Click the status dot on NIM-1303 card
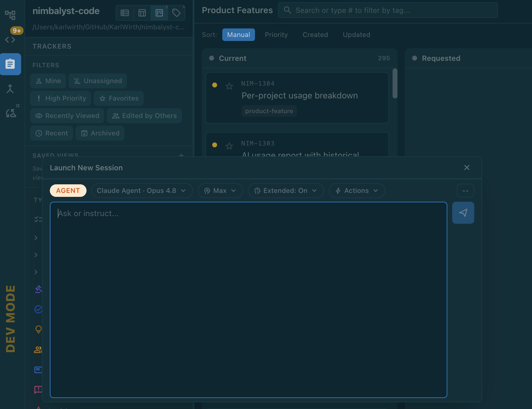This screenshot has height=409, width=532. pyautogui.click(x=215, y=145)
